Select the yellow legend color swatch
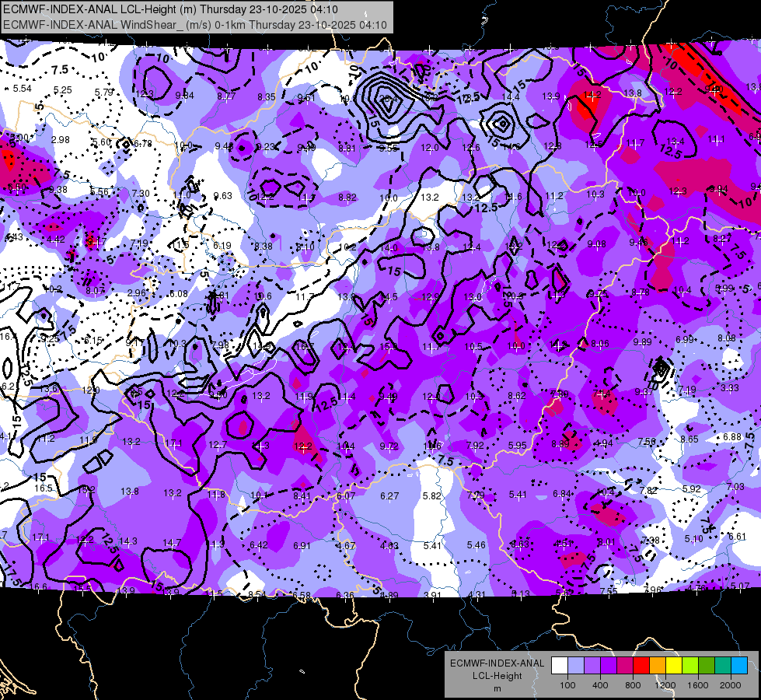The height and width of the screenshot is (700, 761). (x=674, y=666)
